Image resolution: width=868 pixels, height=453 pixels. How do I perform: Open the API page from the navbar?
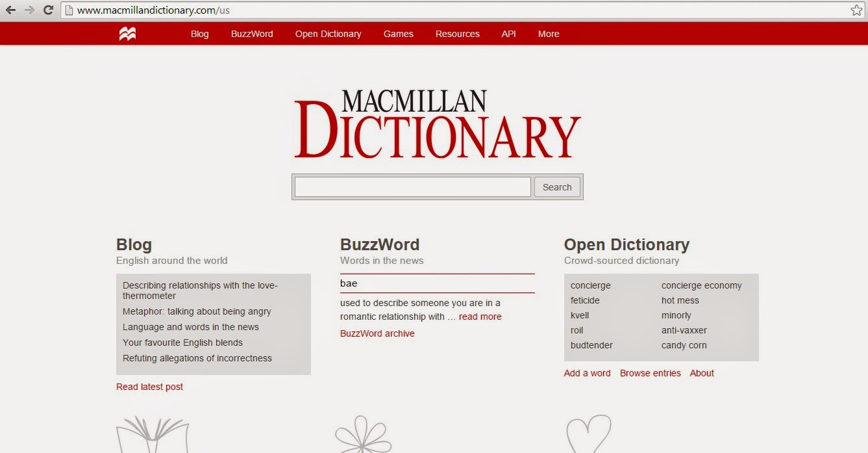pos(508,34)
